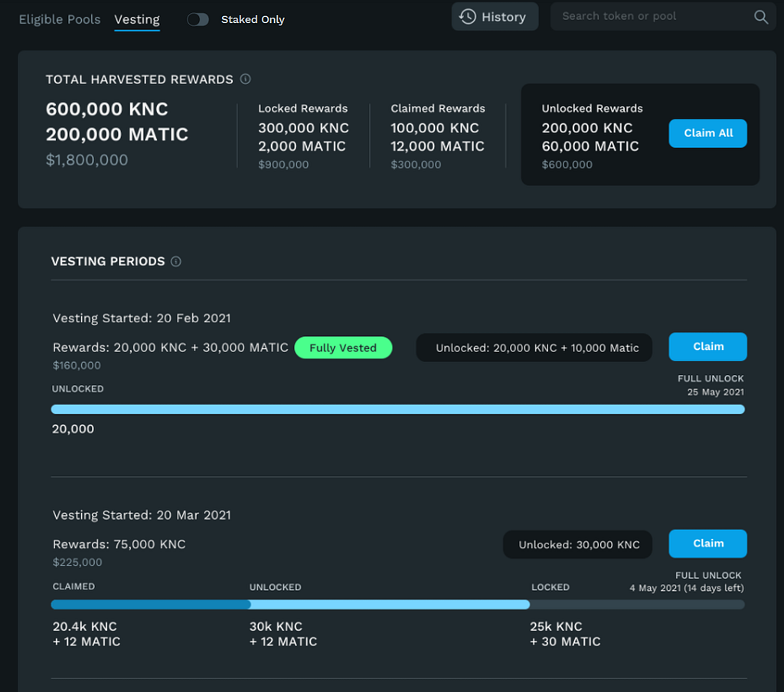
Task: Switch to the Eligible Pools tab
Action: click(x=60, y=19)
